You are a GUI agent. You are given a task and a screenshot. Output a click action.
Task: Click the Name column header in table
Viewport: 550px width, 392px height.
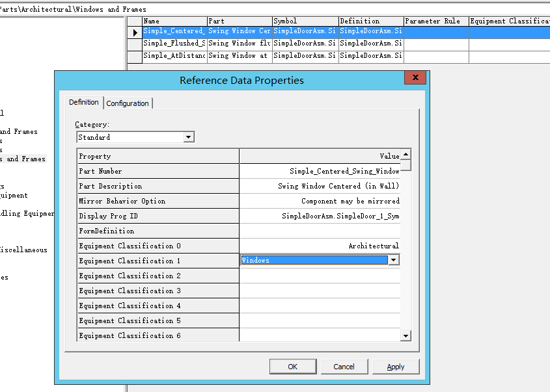(x=174, y=21)
